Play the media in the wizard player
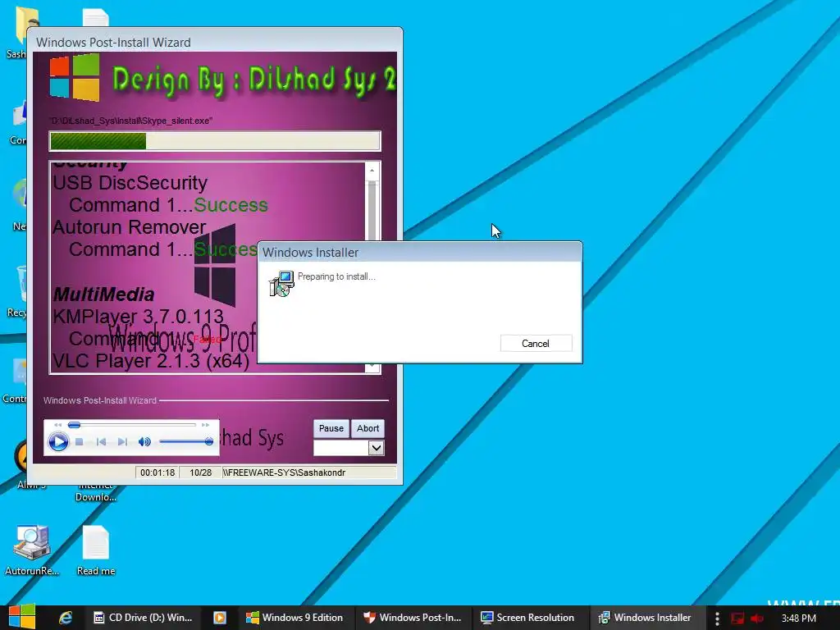Image resolution: width=840 pixels, height=630 pixels. click(x=58, y=441)
